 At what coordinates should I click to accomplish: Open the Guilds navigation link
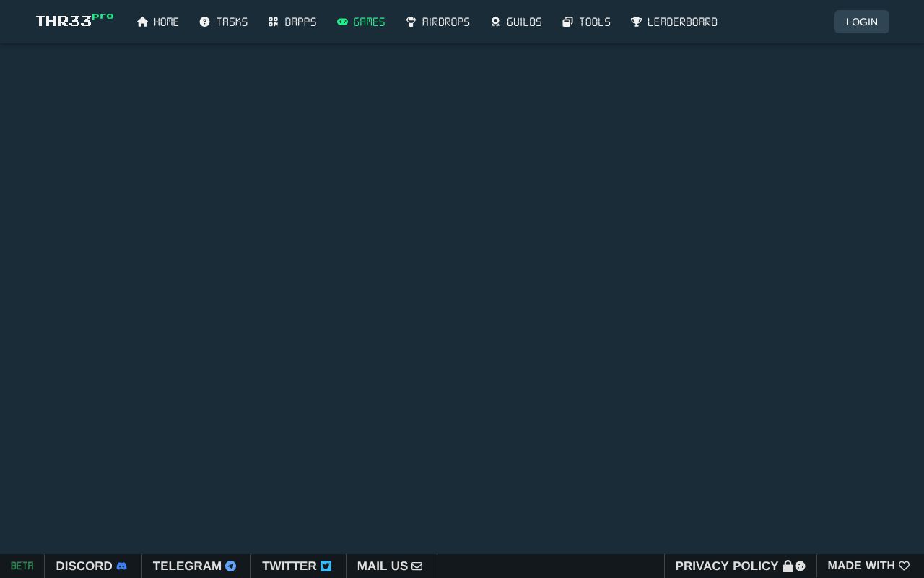tap(524, 22)
